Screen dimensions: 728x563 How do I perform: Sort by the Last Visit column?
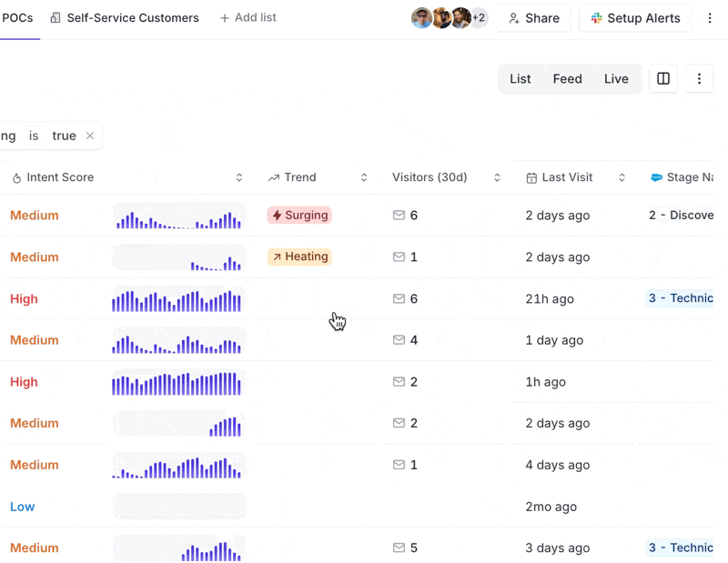622,177
